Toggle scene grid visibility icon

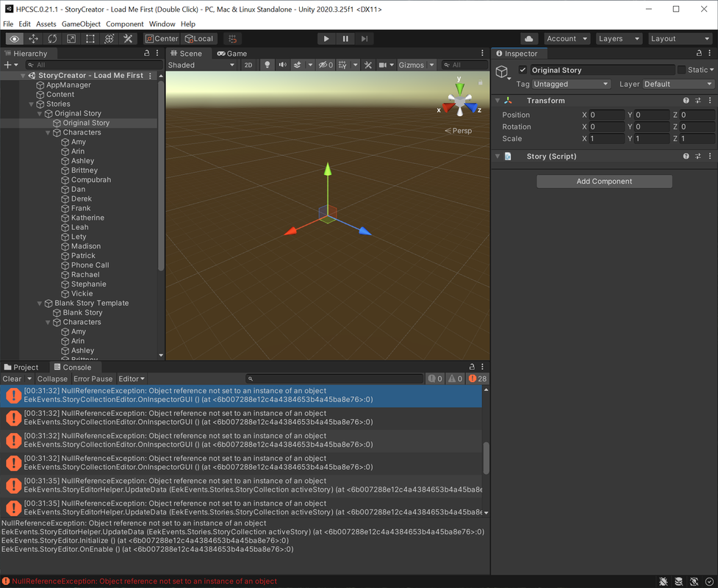click(x=342, y=65)
